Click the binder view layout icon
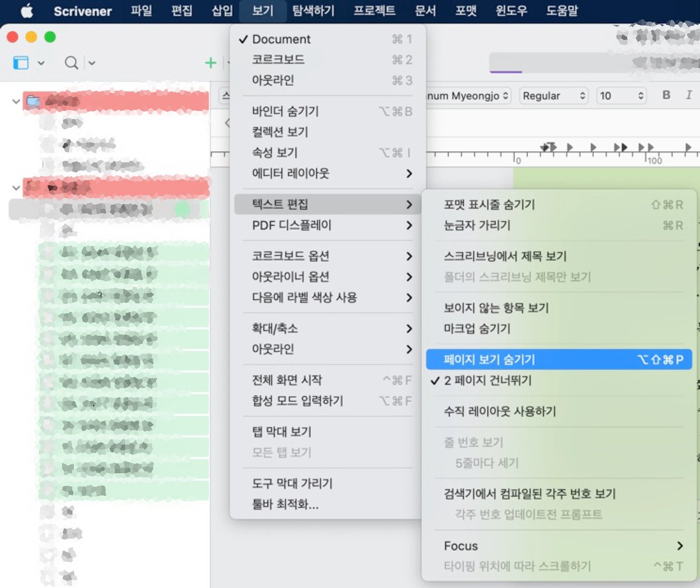Viewport: 700px width, 588px height. pos(21,62)
